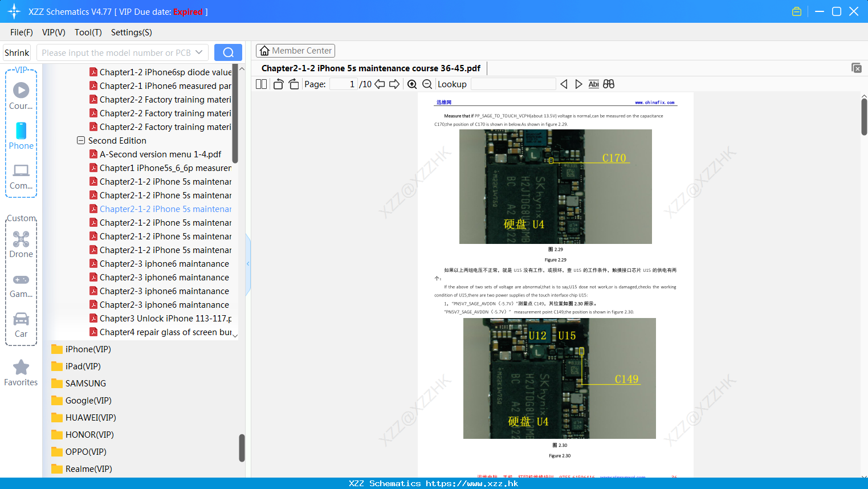
Task: Open Chapter1-2 iPhone6sp diode value file
Action: (x=160, y=72)
